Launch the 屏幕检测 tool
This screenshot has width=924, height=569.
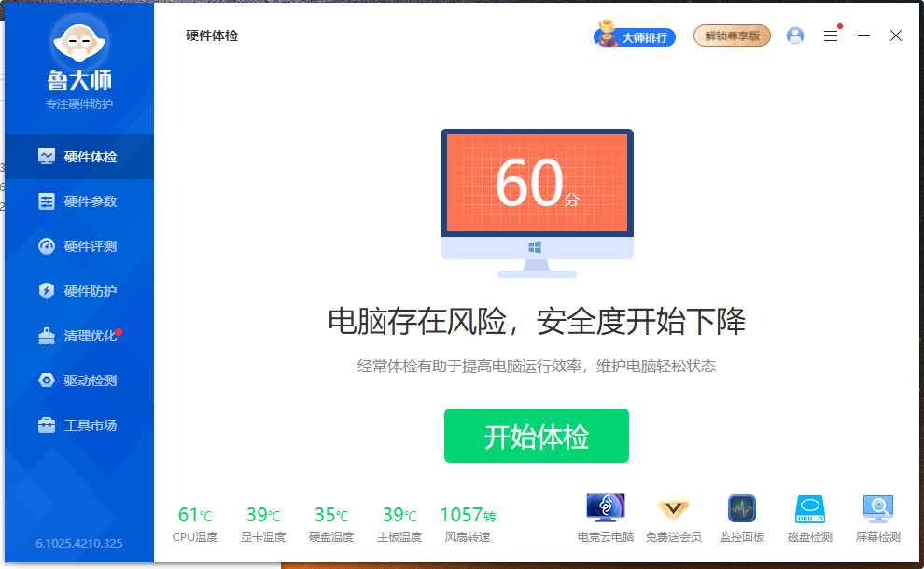click(x=878, y=519)
